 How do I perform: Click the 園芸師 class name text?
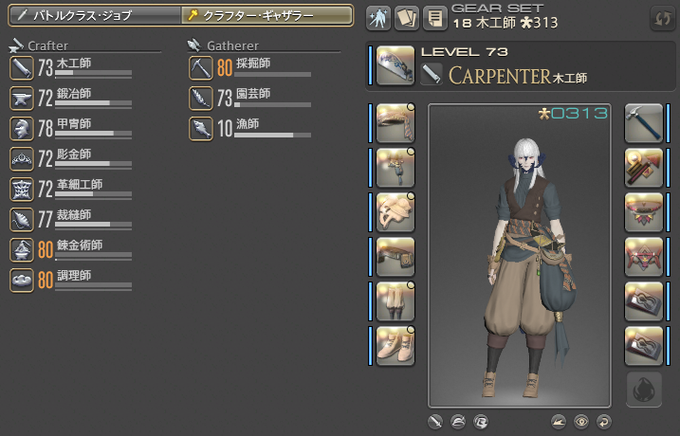[253, 93]
